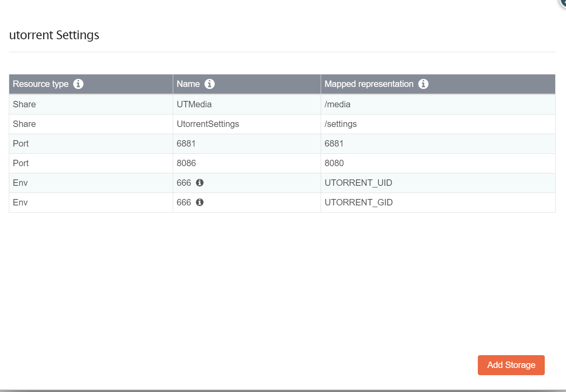This screenshot has height=392, width=566.
Task: Click Share type in UtorrentSettings row
Action: pos(24,124)
